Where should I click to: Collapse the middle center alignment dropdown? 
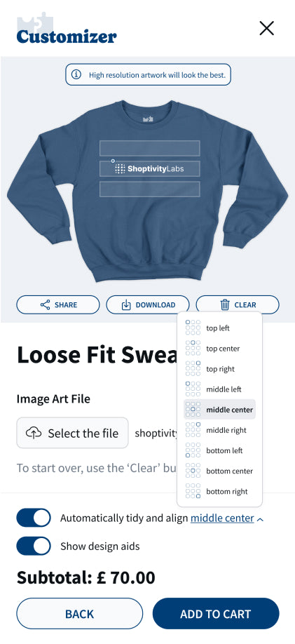pos(222,518)
